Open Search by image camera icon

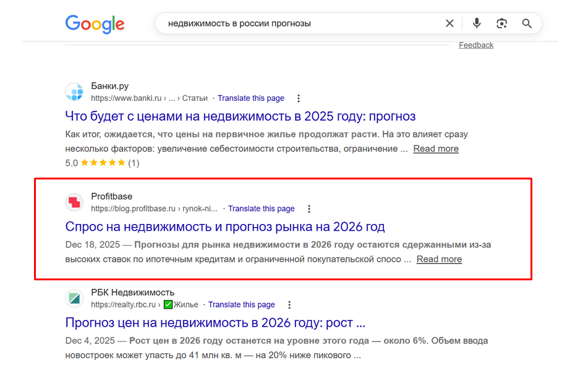point(501,24)
